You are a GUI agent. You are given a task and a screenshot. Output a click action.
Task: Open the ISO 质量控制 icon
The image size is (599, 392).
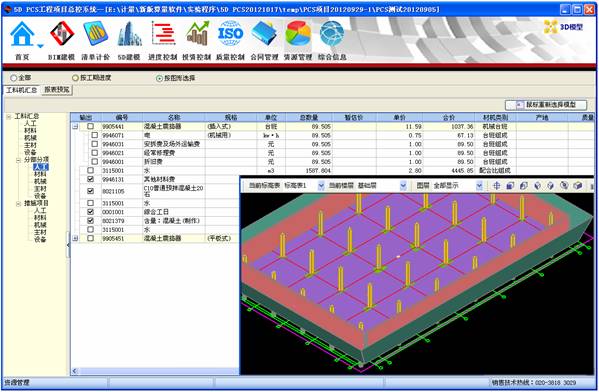230,34
